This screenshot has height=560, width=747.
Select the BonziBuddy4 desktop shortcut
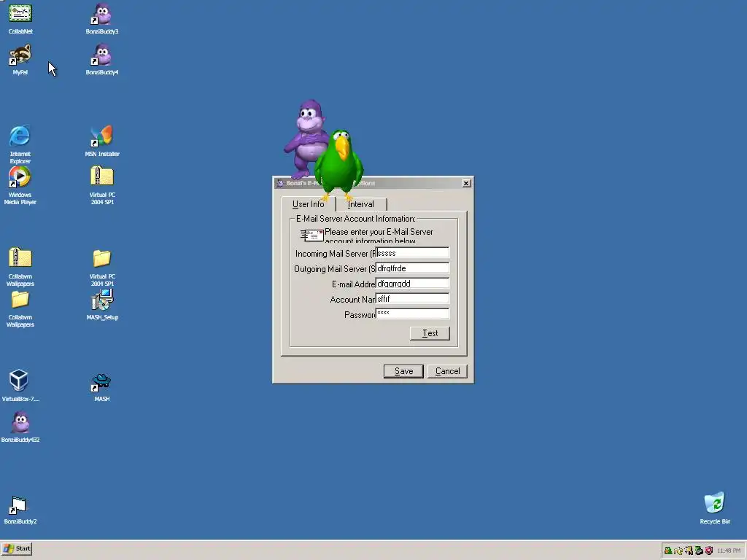tap(102, 60)
